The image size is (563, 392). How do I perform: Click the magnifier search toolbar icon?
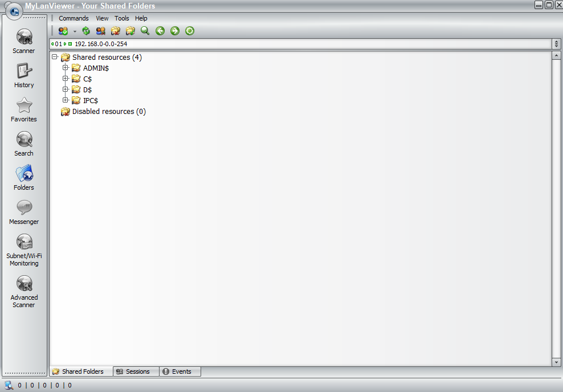(145, 31)
